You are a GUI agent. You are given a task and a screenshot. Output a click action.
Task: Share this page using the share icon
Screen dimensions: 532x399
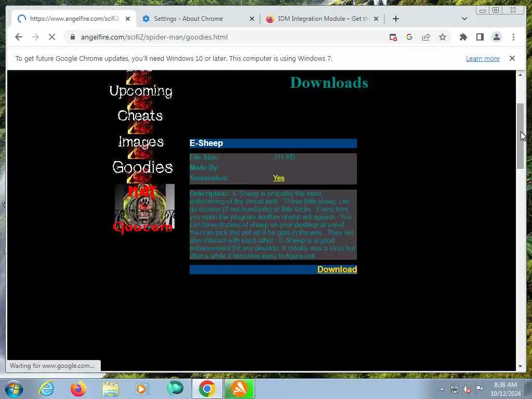click(426, 37)
